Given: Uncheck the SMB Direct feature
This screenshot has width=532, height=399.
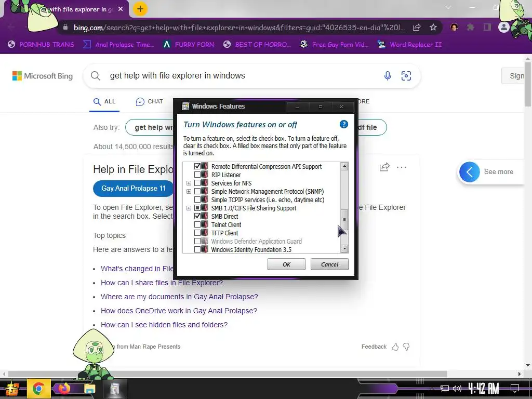Looking at the screenshot, I should coord(197,216).
